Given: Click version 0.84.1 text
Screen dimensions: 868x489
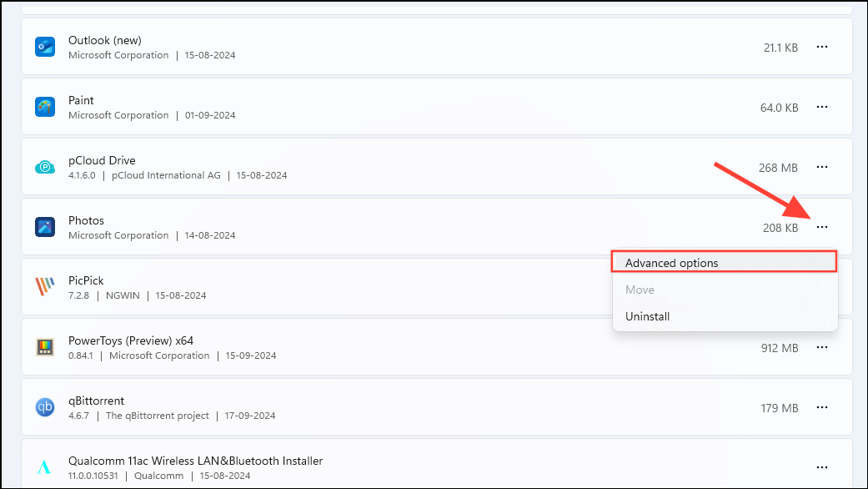Looking at the screenshot, I should coord(81,356).
